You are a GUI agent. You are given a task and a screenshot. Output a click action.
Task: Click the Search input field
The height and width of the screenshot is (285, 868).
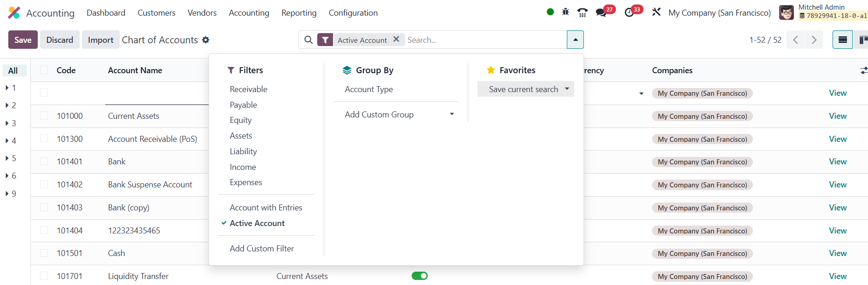coord(485,40)
